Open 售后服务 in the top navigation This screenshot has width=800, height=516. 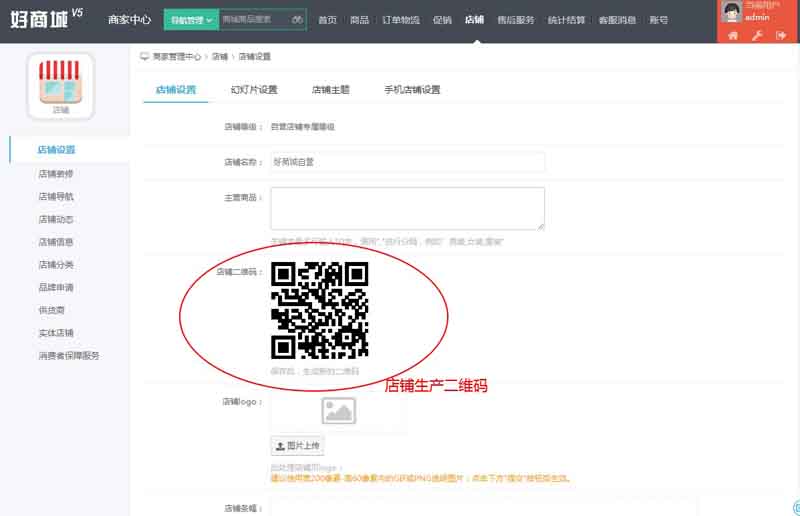pyautogui.click(x=515, y=20)
